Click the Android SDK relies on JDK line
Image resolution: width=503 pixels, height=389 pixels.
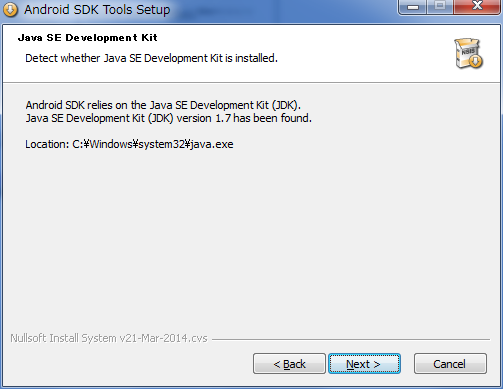tap(163, 105)
